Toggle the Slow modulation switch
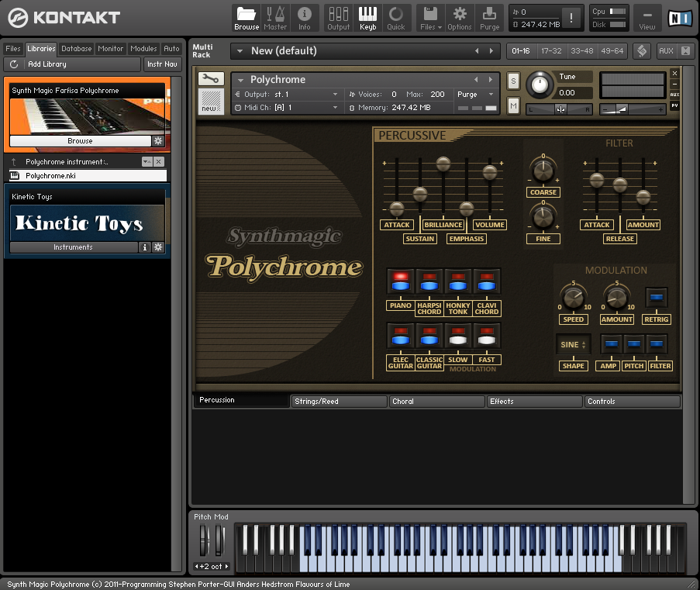The image size is (700, 590). pyautogui.click(x=458, y=336)
